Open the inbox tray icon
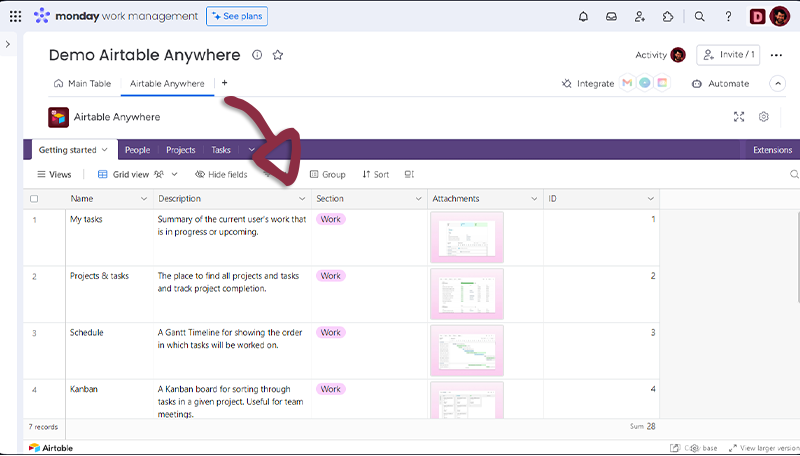This screenshot has width=800, height=456. pyautogui.click(x=611, y=16)
